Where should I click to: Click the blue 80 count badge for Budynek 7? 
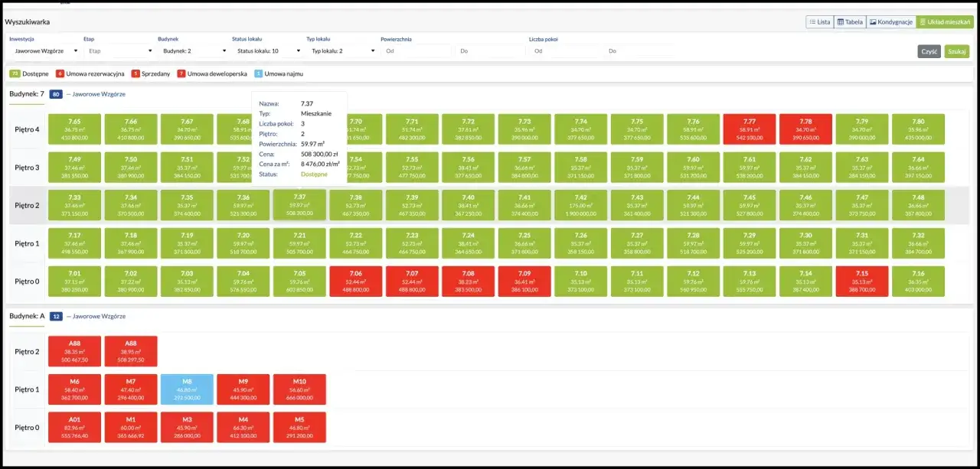56,94
